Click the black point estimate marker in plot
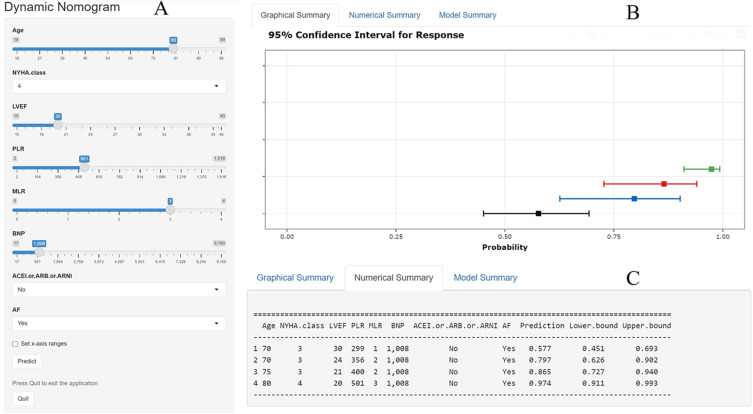The image size is (753, 414). [538, 213]
